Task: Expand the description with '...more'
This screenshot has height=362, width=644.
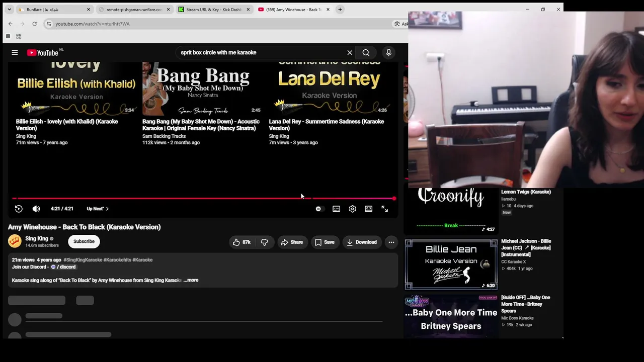Action: [x=192, y=280]
